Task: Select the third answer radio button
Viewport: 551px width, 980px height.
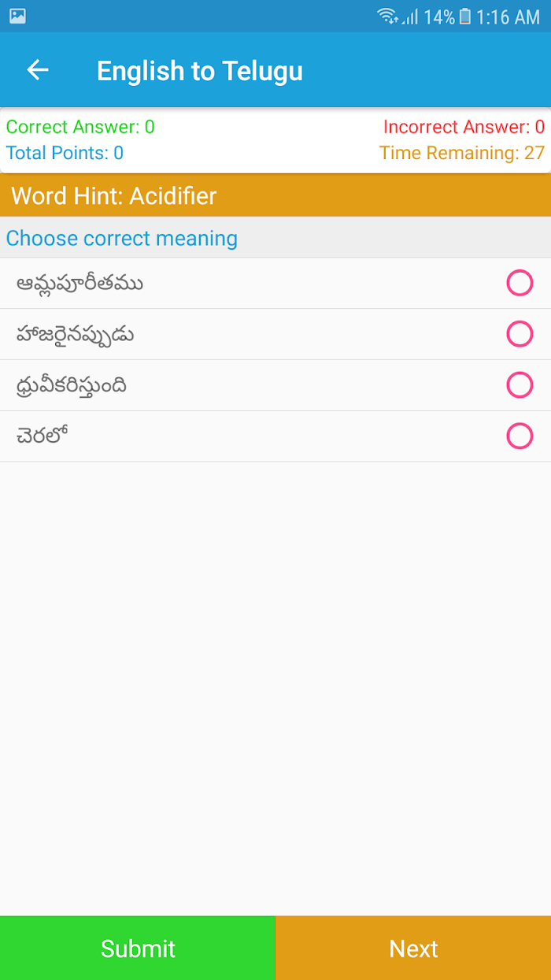Action: coord(520,385)
